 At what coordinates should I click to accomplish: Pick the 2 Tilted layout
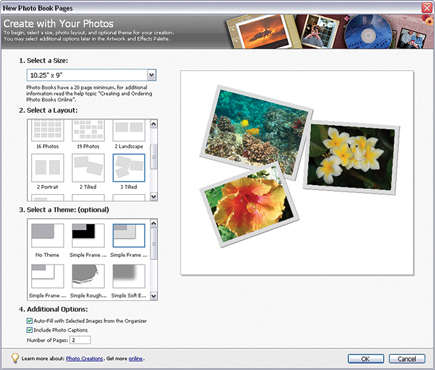pos(88,168)
